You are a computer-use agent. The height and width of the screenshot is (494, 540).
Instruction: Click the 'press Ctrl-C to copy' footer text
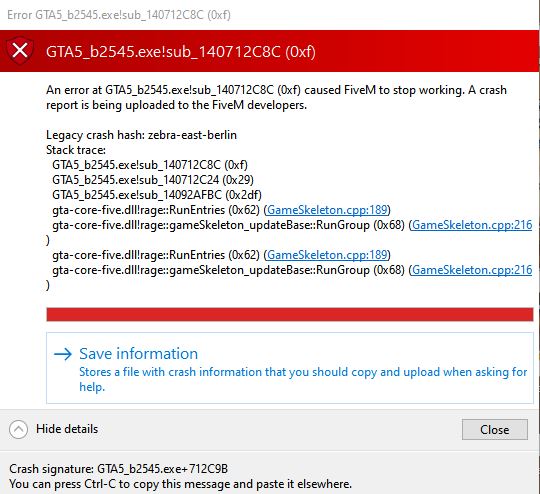pos(180,484)
